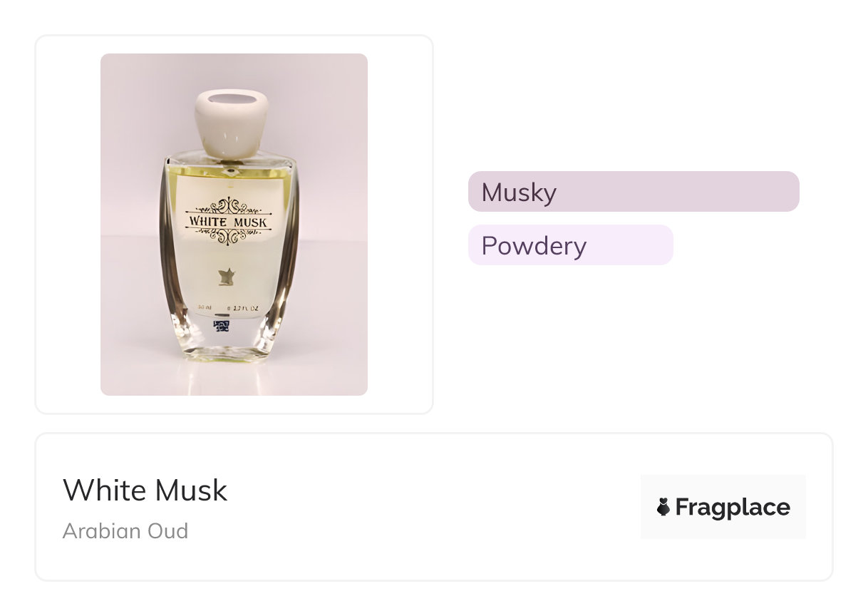The width and height of the screenshot is (868, 616).
Task: Click the ornamental flourish below WHITE MUSK label
Action: click(228, 237)
